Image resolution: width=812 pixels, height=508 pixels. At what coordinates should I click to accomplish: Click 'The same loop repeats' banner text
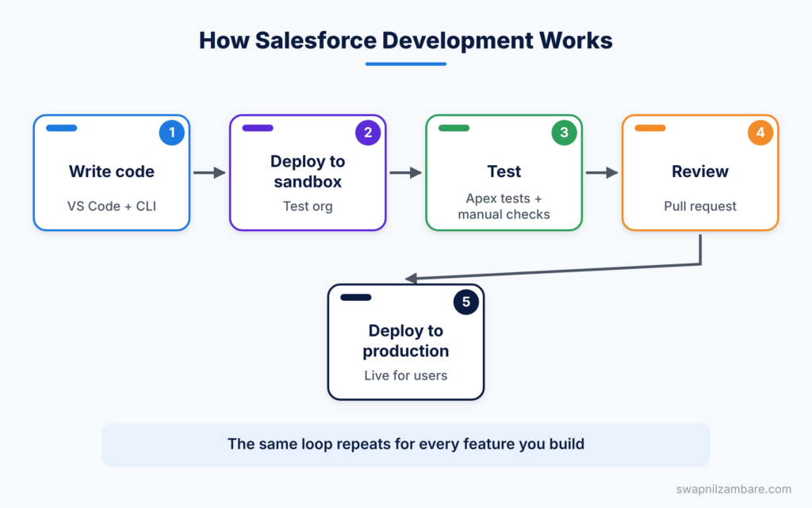[x=406, y=444]
